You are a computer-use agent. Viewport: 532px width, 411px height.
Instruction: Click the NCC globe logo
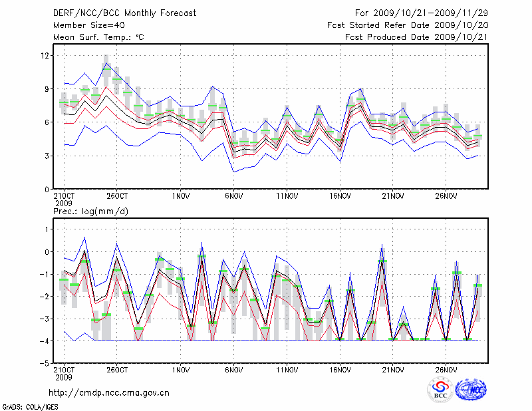tap(470, 390)
